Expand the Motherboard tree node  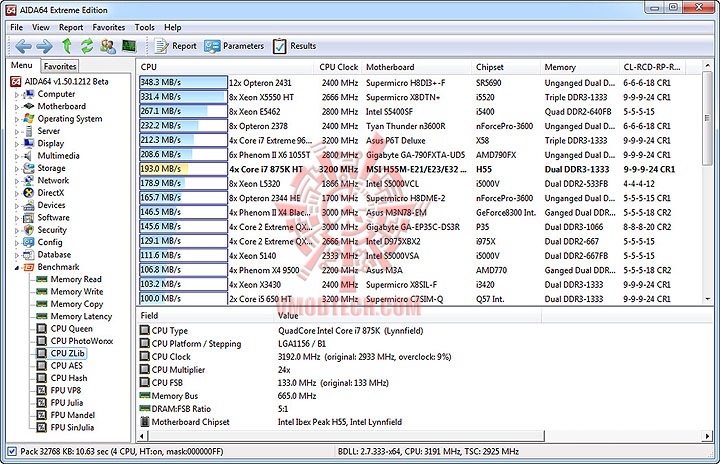17,107
